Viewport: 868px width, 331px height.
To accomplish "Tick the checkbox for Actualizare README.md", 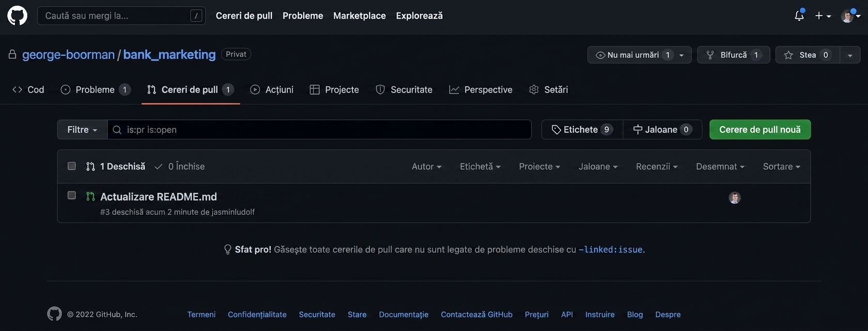I will [72, 195].
